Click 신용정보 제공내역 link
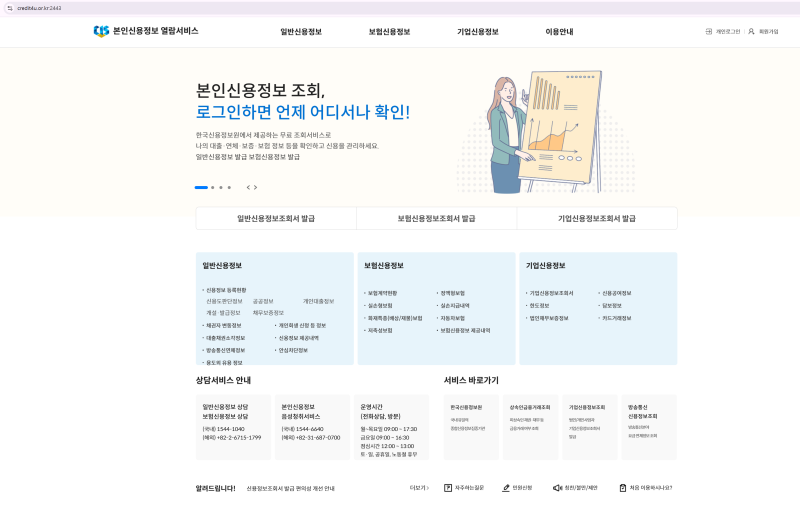This screenshot has height=507, width=800. pyautogui.click(x=298, y=338)
